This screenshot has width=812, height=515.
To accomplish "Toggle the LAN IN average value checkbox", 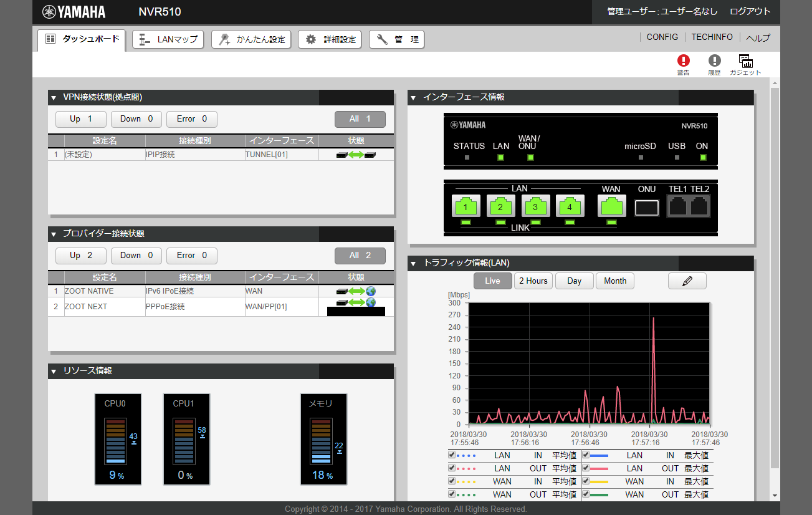I will pos(452,455).
